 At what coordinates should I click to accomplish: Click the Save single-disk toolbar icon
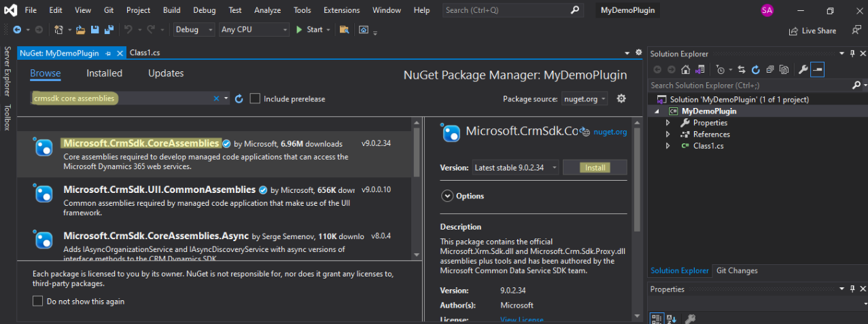(x=94, y=30)
